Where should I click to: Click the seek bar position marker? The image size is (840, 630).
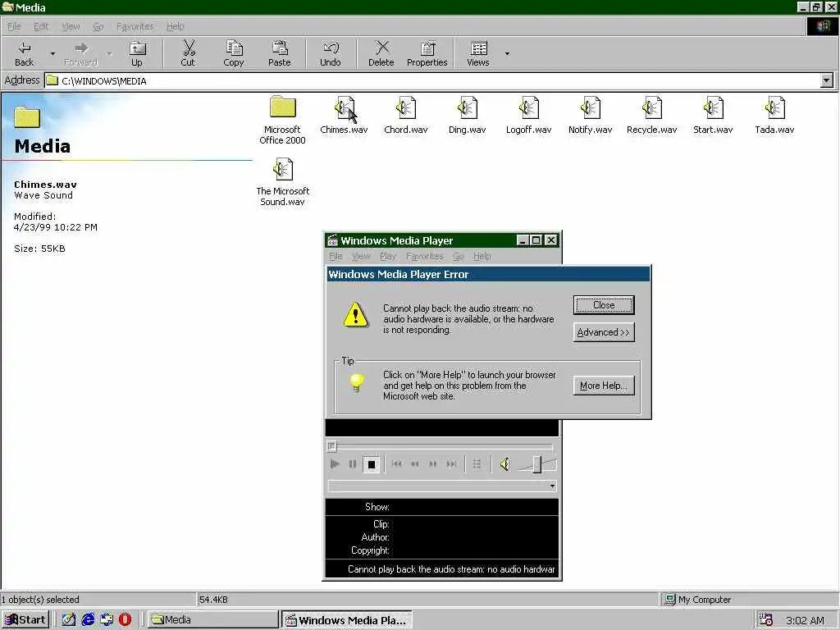[331, 445]
